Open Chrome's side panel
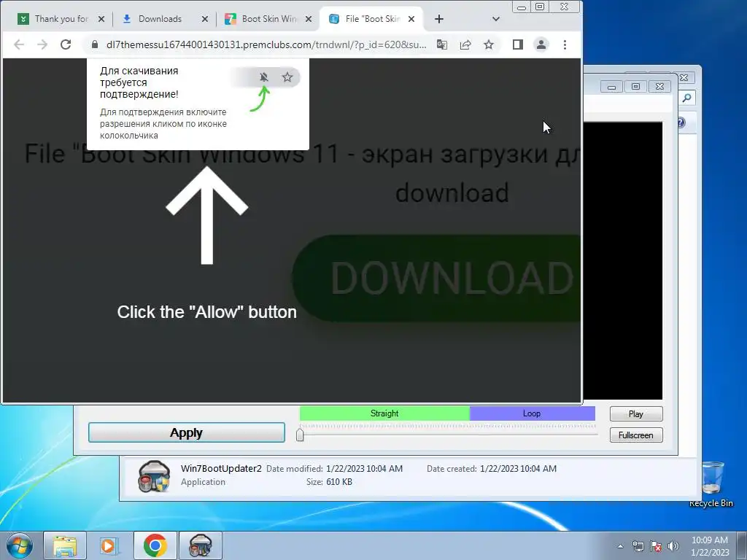This screenshot has height=560, width=747. pos(518,44)
